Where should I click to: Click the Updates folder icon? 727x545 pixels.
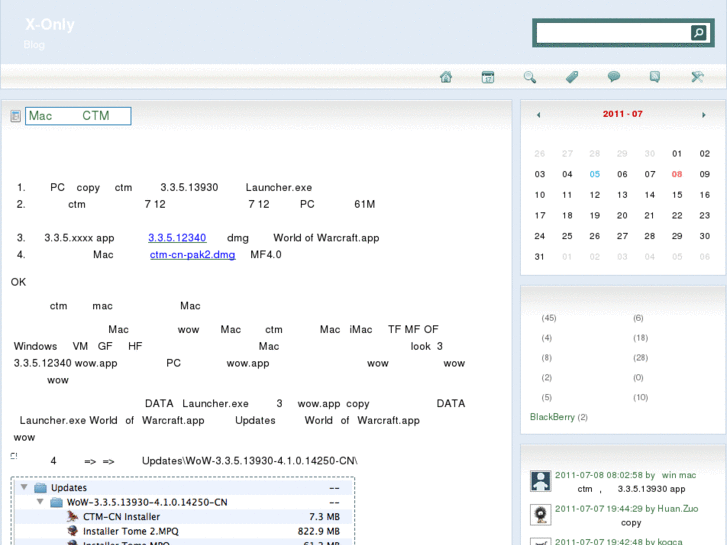[41, 487]
